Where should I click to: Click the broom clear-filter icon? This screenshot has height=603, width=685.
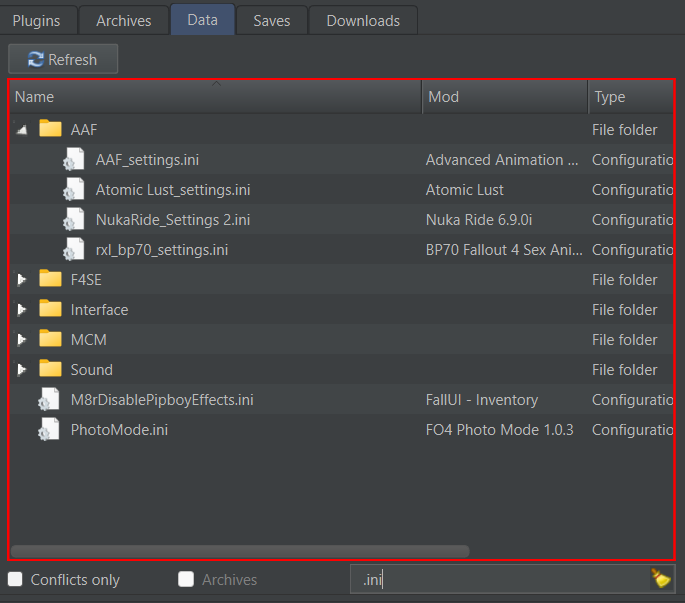point(661,579)
